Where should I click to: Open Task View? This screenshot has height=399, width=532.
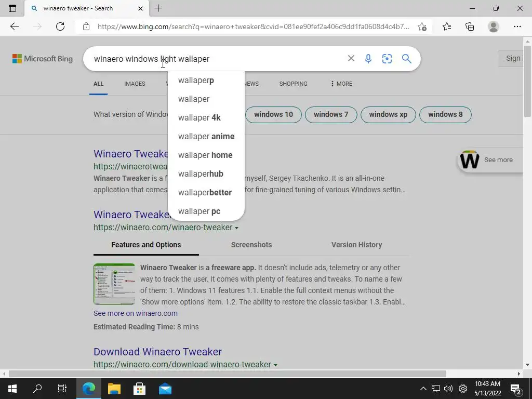coord(62,389)
